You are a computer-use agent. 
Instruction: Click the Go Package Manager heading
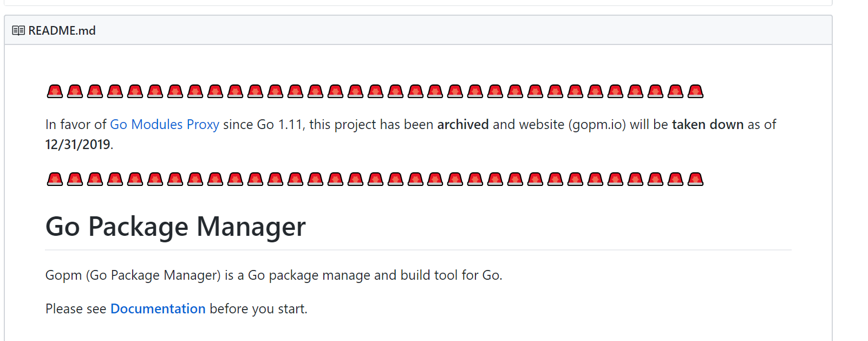175,227
